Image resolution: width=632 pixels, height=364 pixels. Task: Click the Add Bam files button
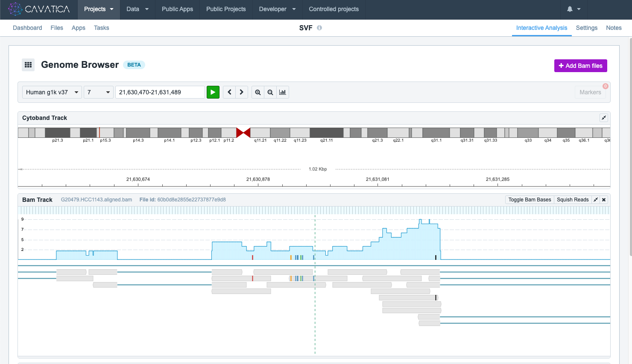580,66
